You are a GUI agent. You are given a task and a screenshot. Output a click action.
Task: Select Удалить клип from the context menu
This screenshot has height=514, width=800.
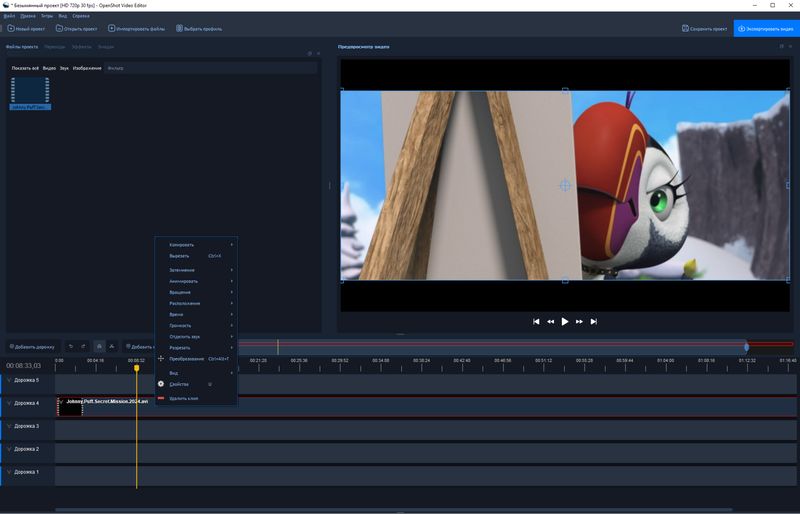coord(184,398)
